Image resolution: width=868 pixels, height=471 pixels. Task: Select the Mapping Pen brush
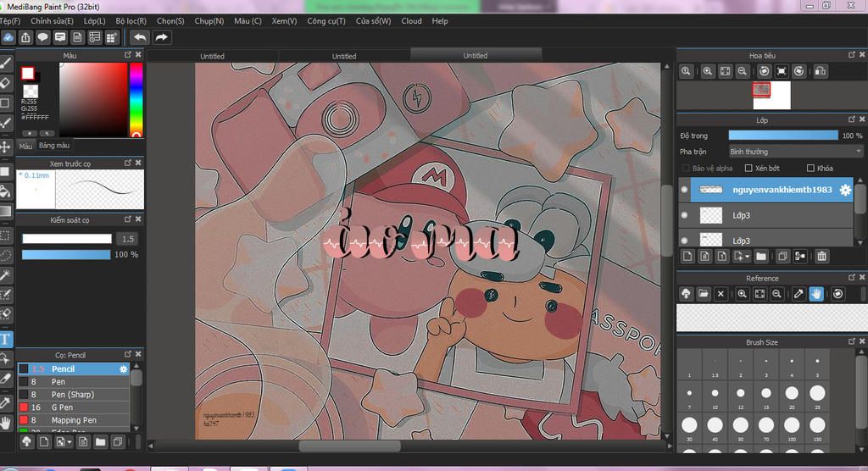pos(74,419)
